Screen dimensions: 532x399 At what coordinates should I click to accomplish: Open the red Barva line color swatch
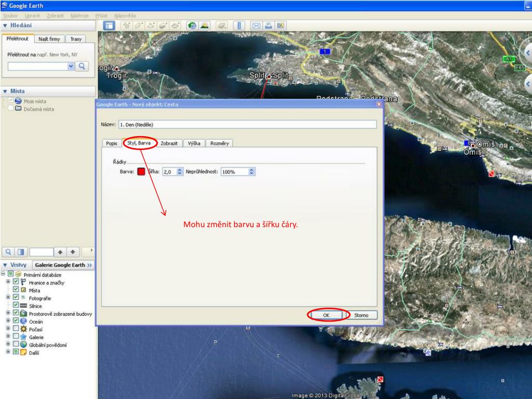click(x=141, y=171)
